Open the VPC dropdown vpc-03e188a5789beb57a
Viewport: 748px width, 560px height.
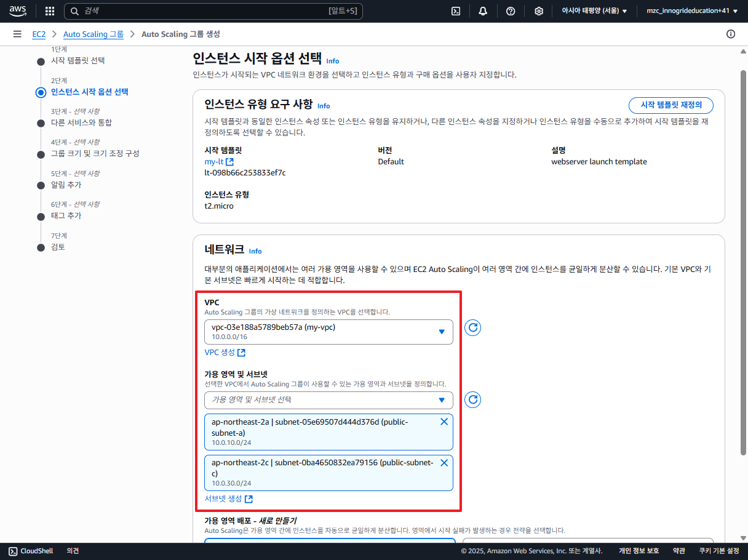(328, 332)
